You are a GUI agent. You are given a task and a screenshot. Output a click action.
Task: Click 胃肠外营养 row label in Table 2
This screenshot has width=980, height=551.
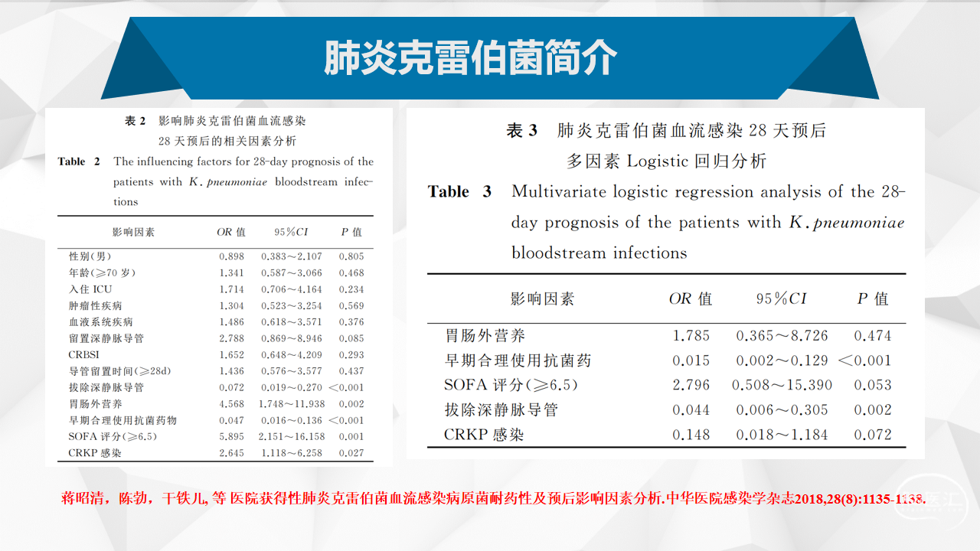point(96,404)
